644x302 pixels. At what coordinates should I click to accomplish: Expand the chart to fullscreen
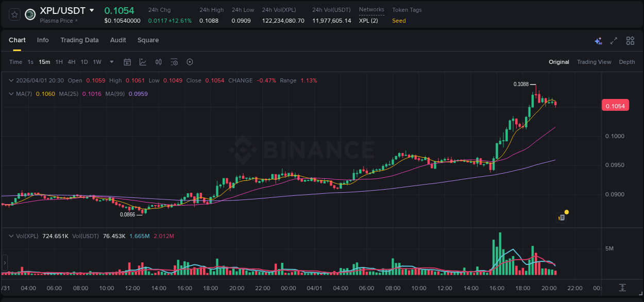point(614,40)
